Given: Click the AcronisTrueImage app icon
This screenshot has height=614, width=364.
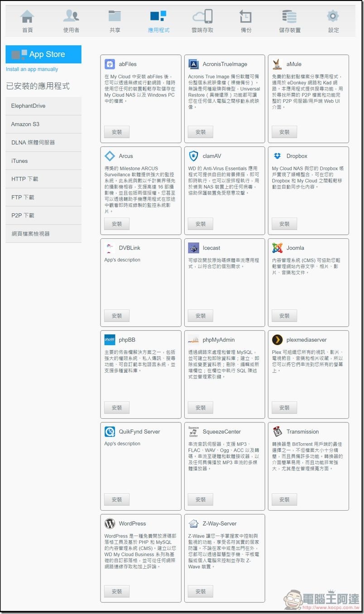Looking at the screenshot, I should [194, 64].
